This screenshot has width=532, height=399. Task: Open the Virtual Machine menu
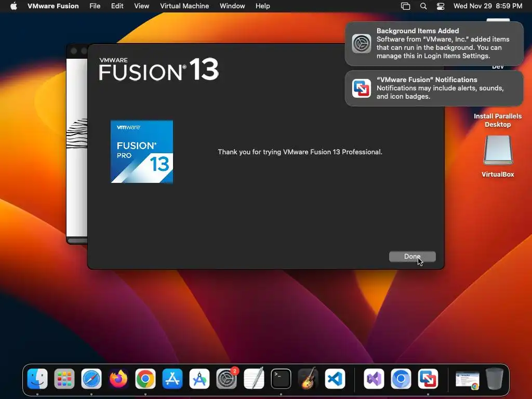(184, 6)
